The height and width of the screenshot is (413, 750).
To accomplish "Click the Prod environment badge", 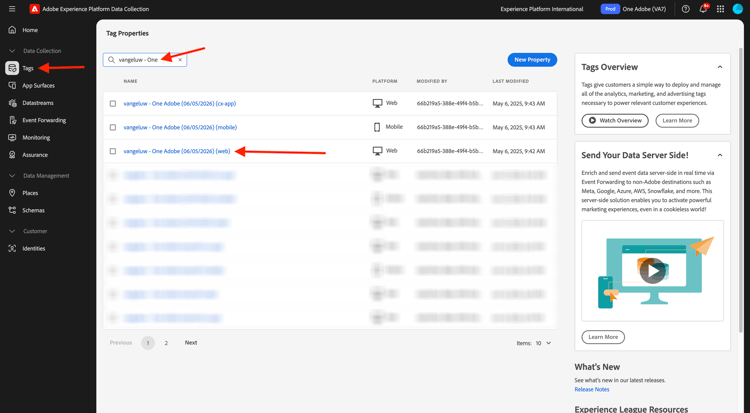I will tap(610, 9).
